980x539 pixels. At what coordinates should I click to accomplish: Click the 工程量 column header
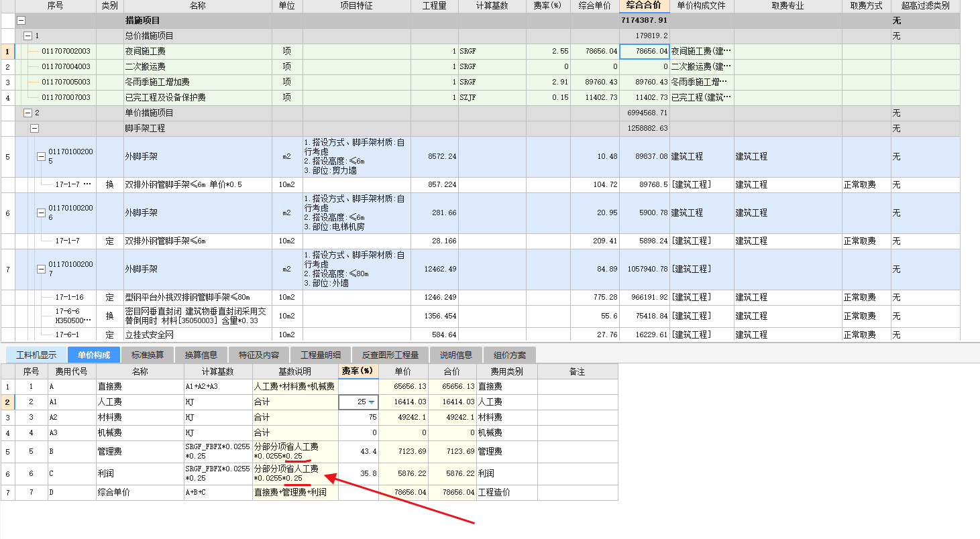click(435, 6)
